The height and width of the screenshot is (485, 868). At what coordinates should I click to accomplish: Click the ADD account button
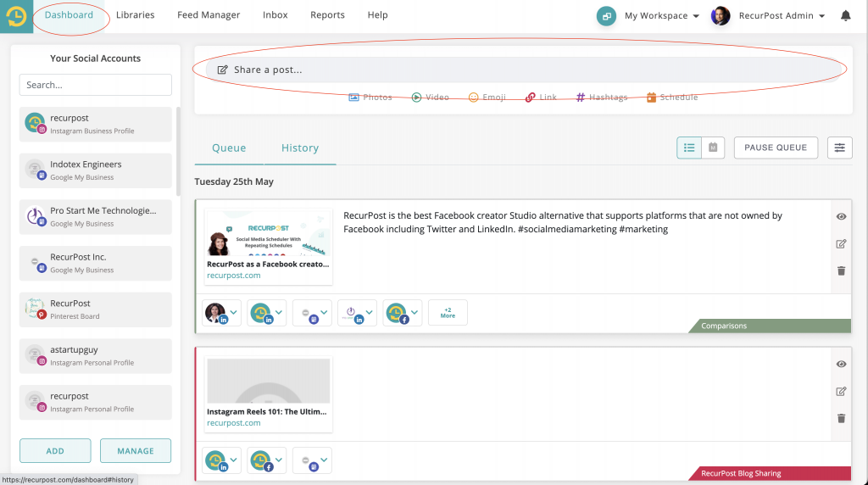55,451
